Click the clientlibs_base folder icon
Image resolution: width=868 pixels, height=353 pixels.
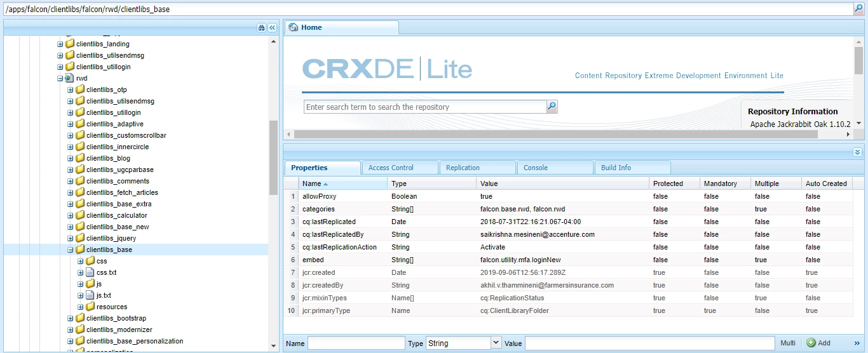(x=80, y=250)
